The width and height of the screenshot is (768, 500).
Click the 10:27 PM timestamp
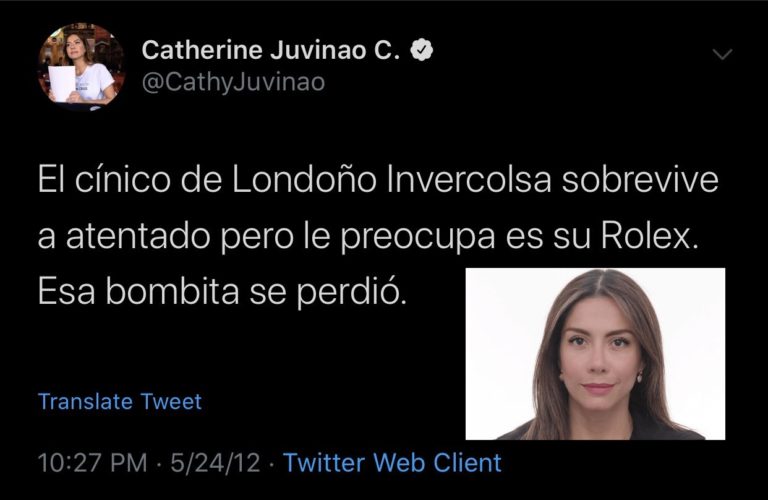[x=93, y=463]
